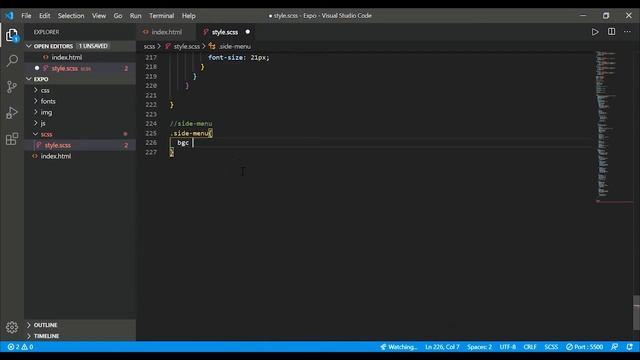Open the Search view icon

[12, 61]
